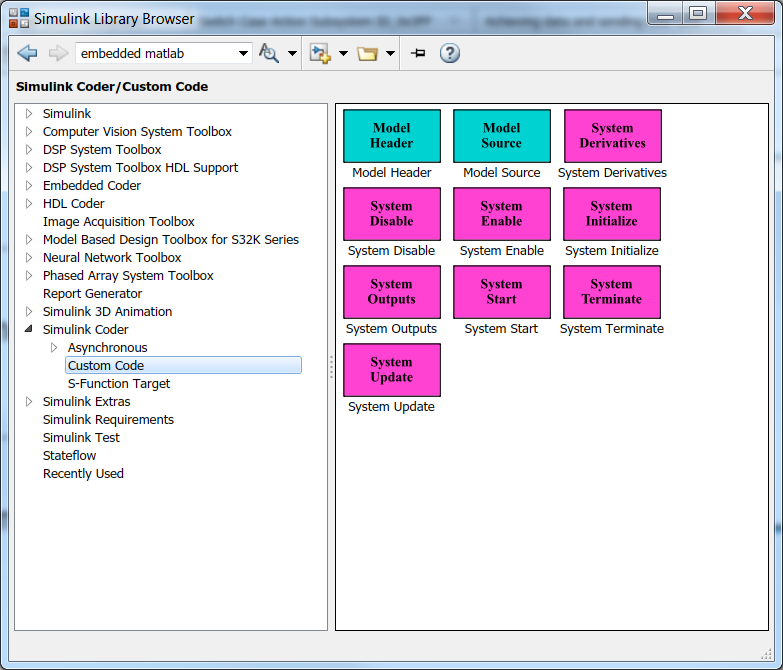Screen dimensions: 783x670
Task: Expand the Neural Network Toolbox node
Action: click(29, 257)
